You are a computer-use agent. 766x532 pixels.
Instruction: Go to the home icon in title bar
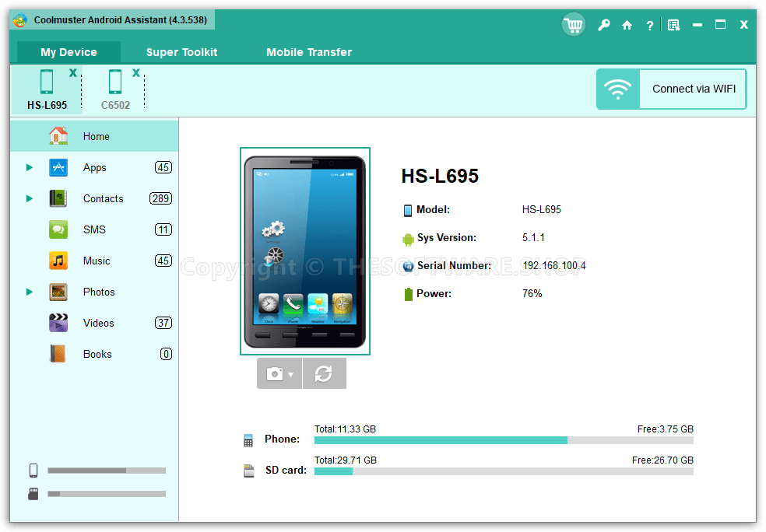(627, 26)
